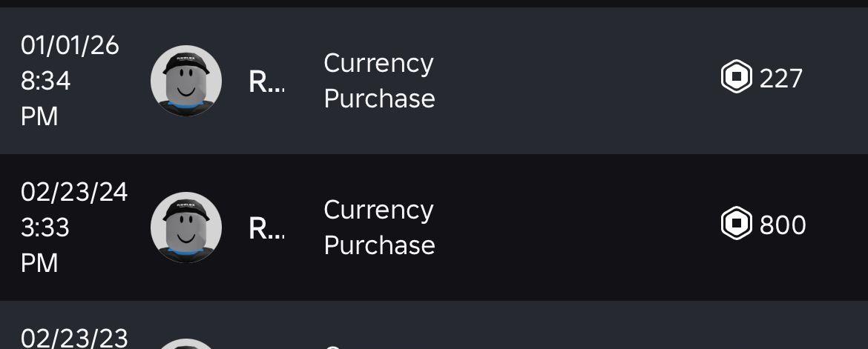Click the dark strip above the transaction list
The width and height of the screenshot is (868, 349).
434,4
